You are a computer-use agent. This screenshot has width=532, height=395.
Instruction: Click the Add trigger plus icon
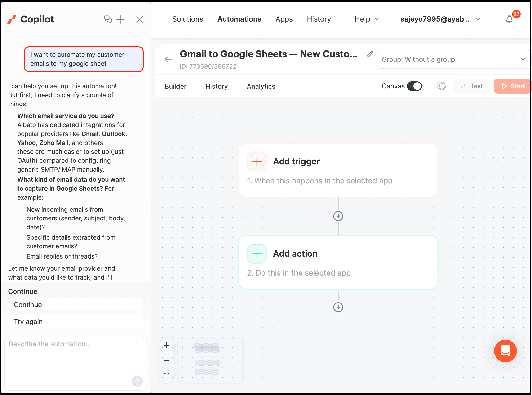(x=257, y=162)
